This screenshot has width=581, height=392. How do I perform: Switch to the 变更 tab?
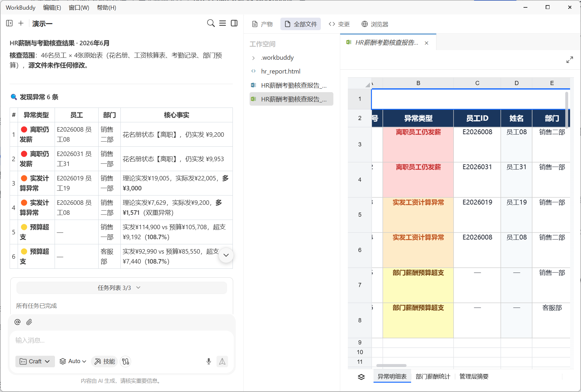pos(339,24)
